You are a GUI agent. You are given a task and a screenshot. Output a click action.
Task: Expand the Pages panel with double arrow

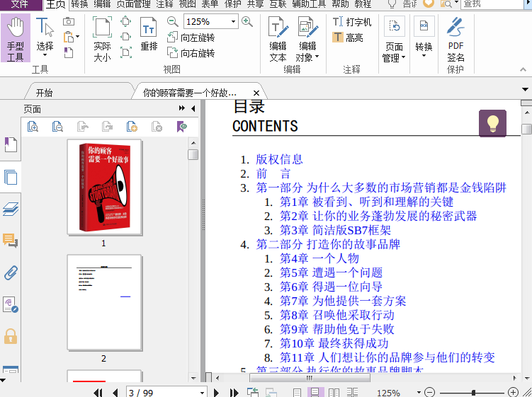click(x=182, y=108)
